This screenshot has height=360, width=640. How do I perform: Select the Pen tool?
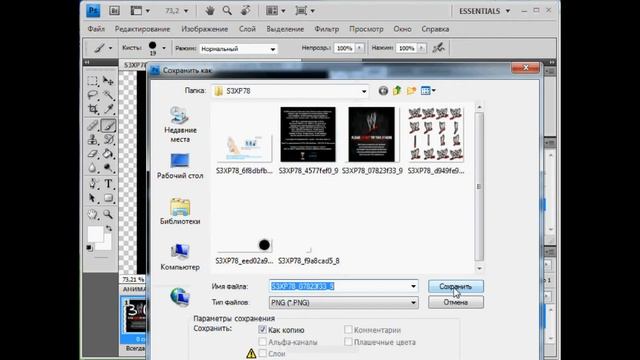[93, 184]
